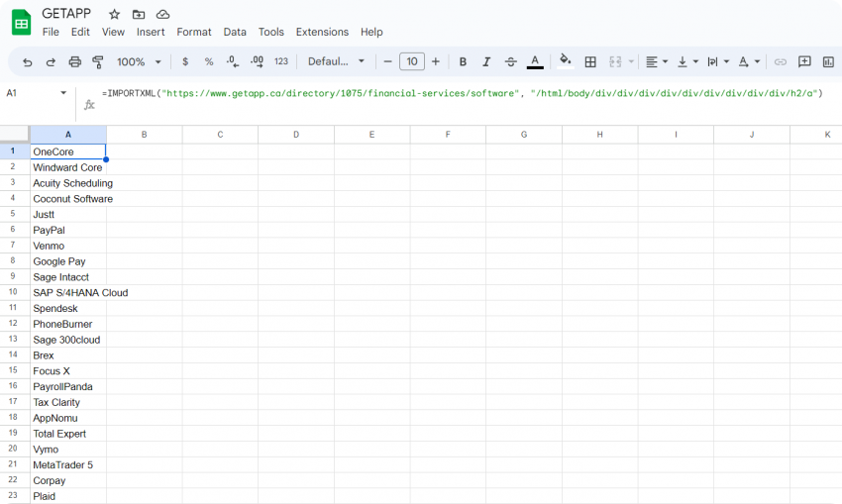Activate the paint format tool

tap(98, 62)
